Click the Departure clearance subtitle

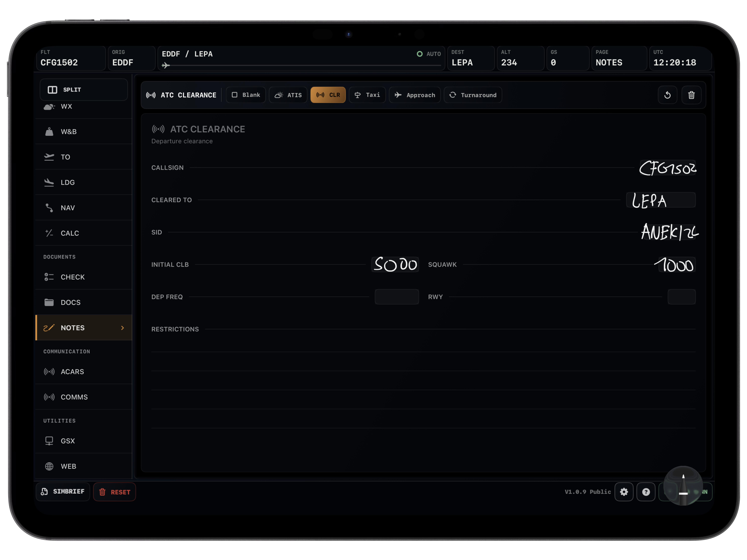pos(182,141)
